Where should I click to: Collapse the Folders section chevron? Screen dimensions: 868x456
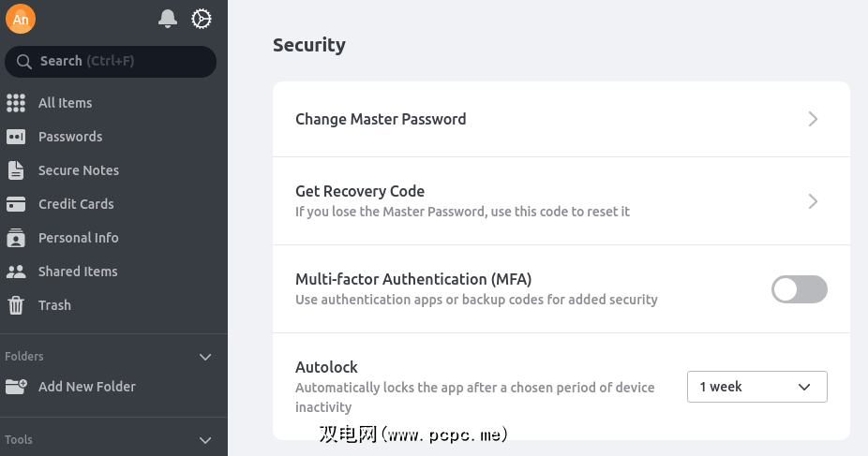pos(206,357)
